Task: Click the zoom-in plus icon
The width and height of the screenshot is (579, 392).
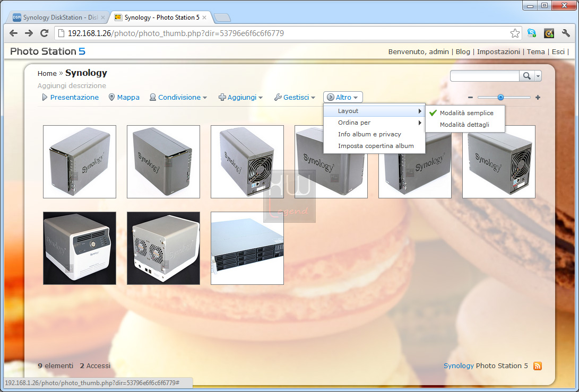Action: pos(538,98)
